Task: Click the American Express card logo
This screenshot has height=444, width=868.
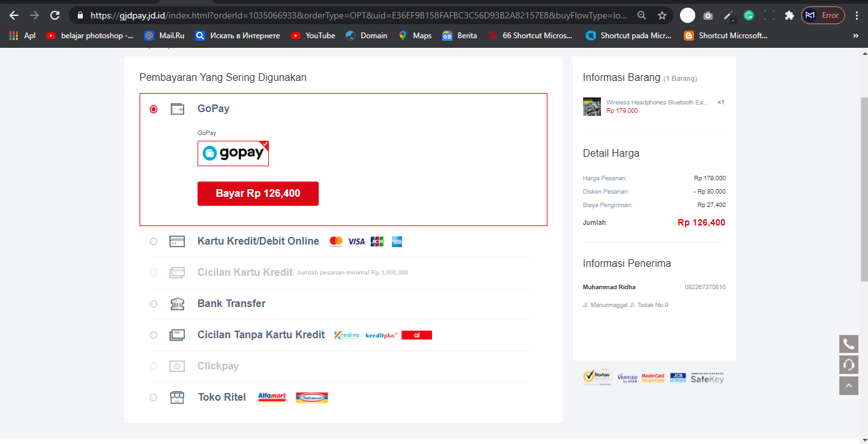Action: 397,241
